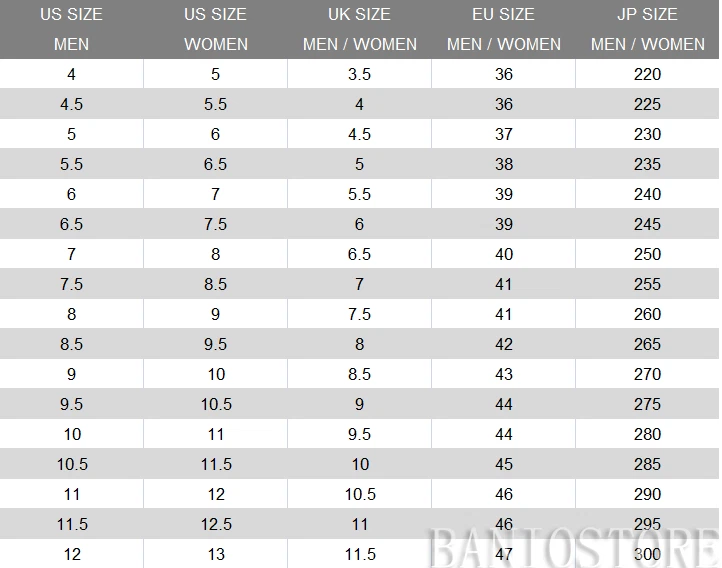Select the JP size 220 cell
Viewport: 722px width, 568px height.
[x=647, y=74]
